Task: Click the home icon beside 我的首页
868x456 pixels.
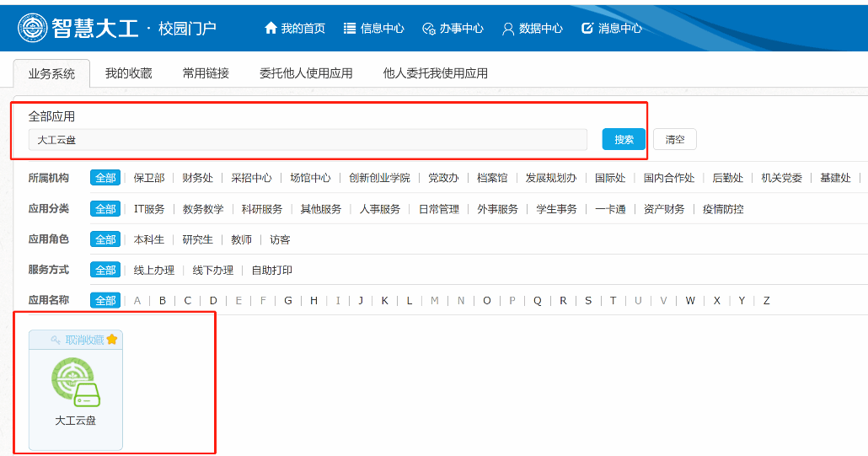Action: coord(271,28)
